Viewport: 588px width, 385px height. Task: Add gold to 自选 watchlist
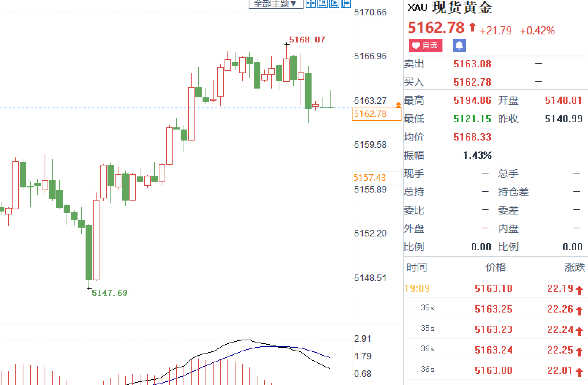click(x=425, y=45)
